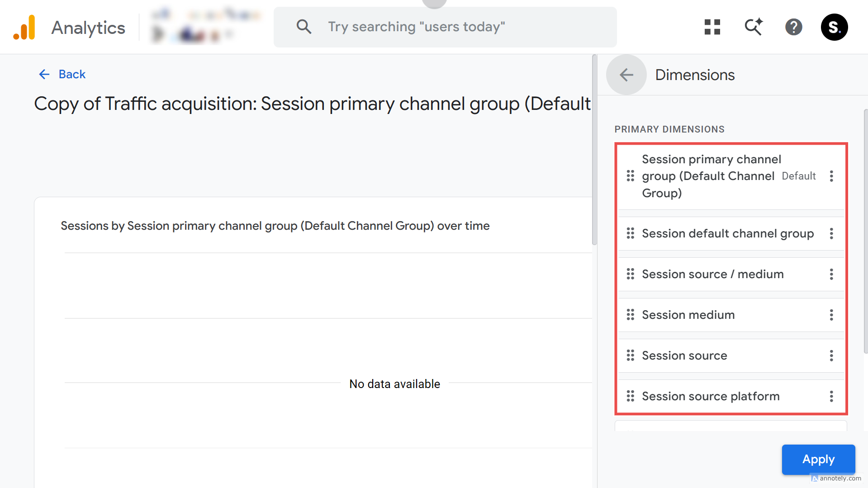Open options for Session medium
This screenshot has height=488, width=868.
tap(831, 315)
